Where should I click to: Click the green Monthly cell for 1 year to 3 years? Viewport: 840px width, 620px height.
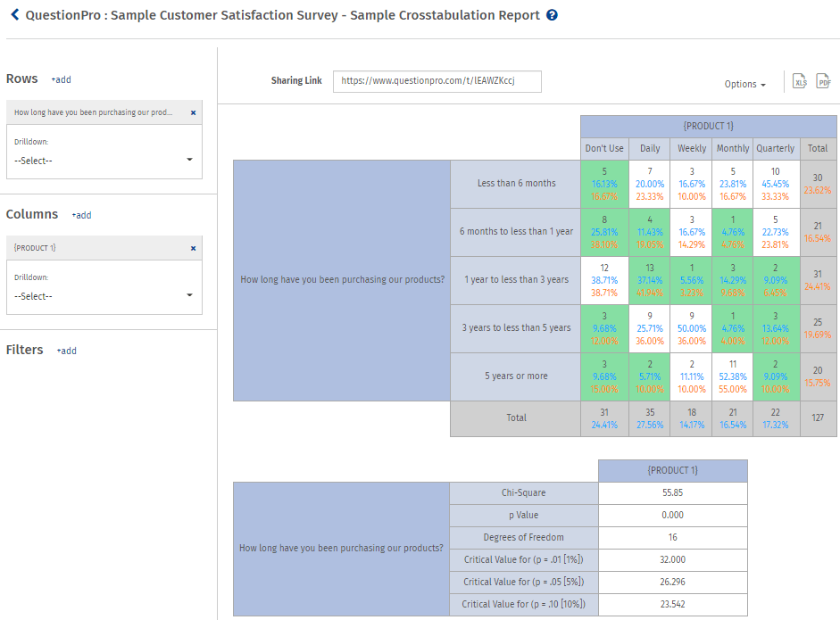[733, 280]
